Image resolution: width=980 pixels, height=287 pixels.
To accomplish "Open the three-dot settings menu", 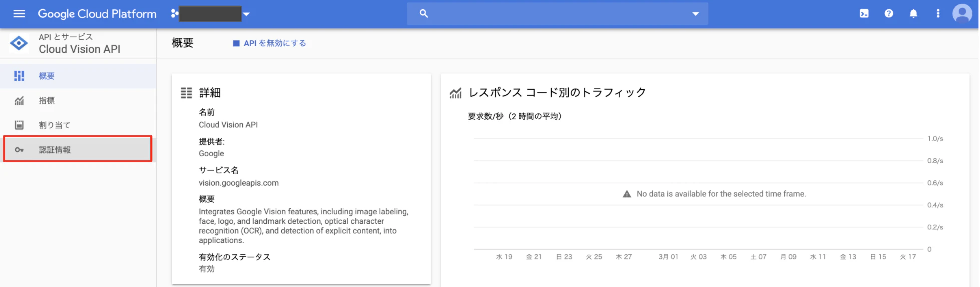I will click(938, 14).
